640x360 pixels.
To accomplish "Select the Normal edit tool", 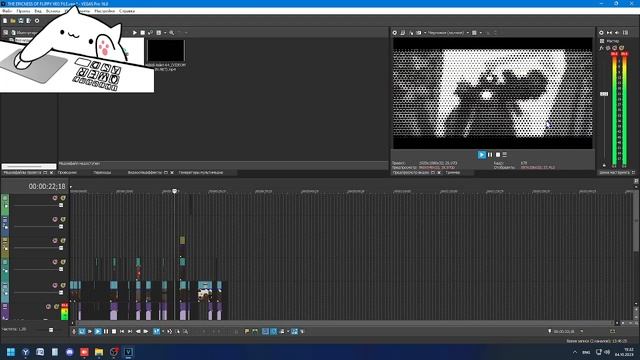I will pos(156,331).
